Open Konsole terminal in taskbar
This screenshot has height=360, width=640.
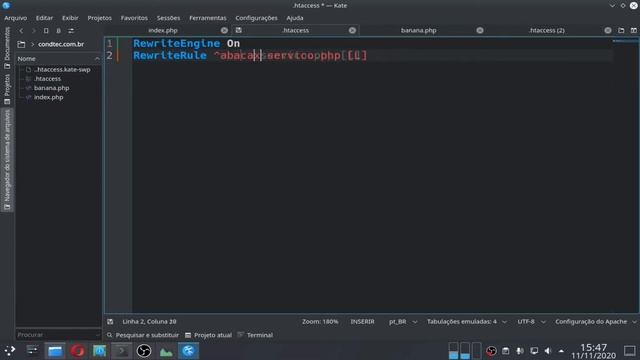[122, 351]
